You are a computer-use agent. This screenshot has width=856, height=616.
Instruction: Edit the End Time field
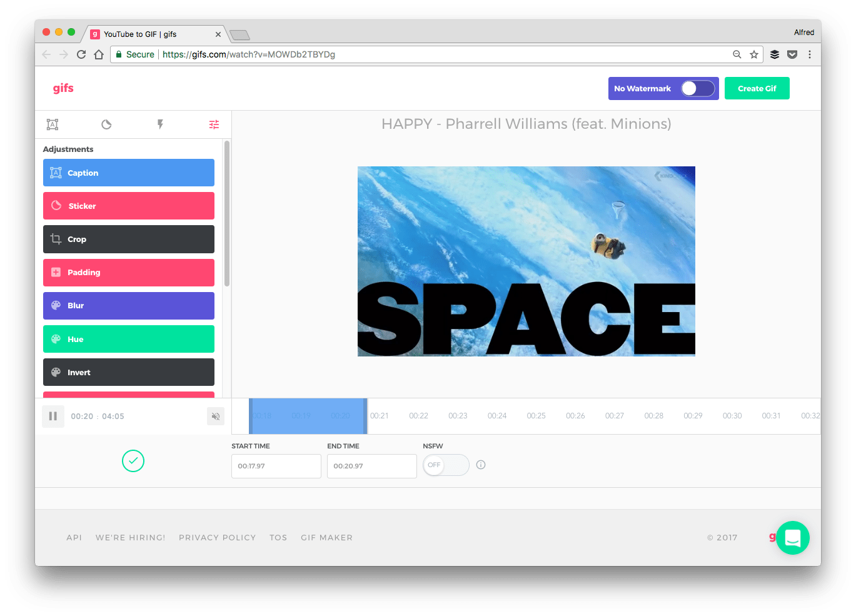(x=372, y=466)
